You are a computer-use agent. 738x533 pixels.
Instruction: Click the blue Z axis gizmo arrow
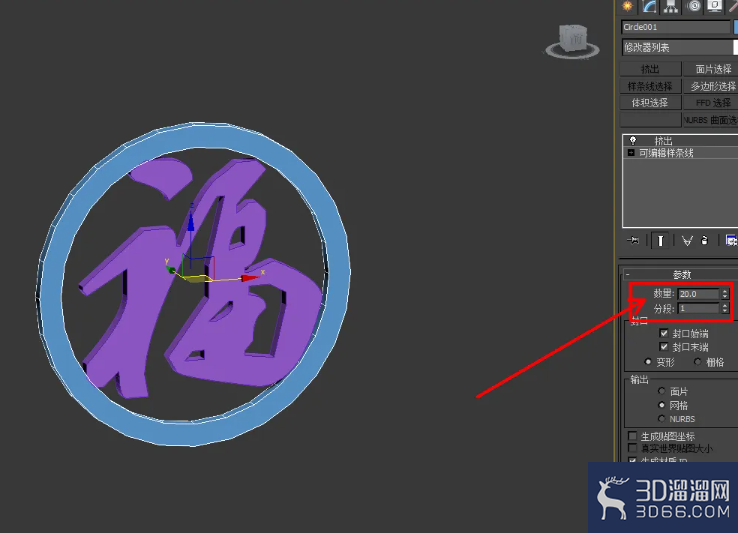pos(191,223)
